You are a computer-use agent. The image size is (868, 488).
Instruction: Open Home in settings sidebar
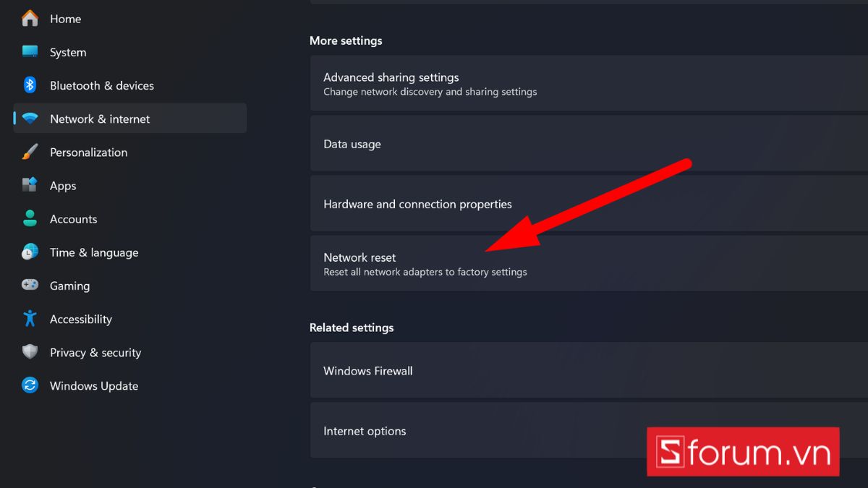coord(130,19)
